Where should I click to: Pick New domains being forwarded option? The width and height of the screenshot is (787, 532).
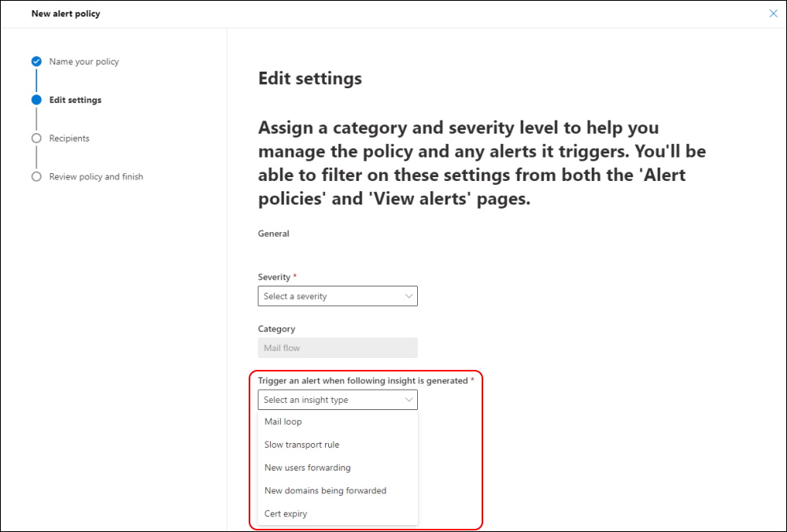coord(338,491)
